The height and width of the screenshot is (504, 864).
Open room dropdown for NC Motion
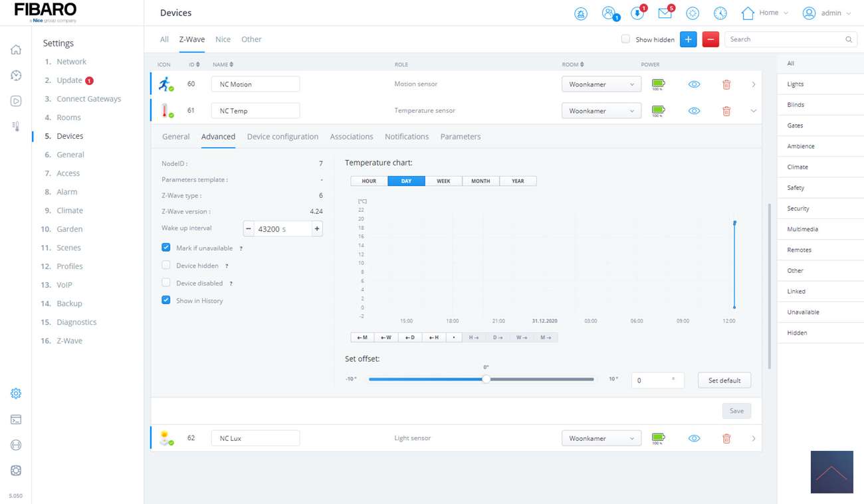[x=601, y=84]
